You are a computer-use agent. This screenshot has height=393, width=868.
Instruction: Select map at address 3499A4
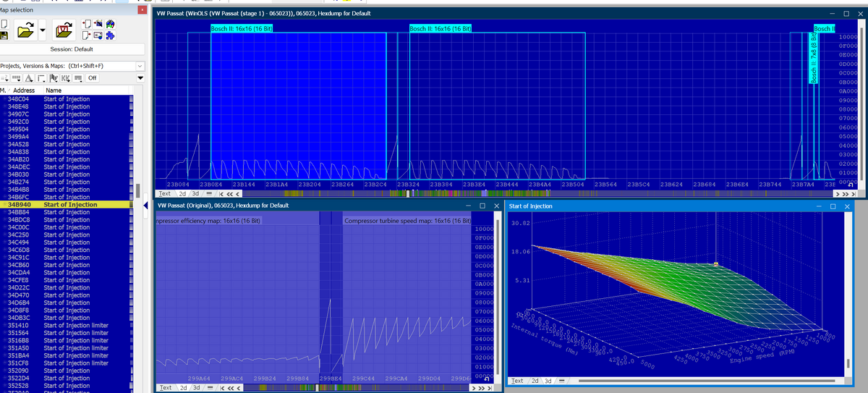68,137
